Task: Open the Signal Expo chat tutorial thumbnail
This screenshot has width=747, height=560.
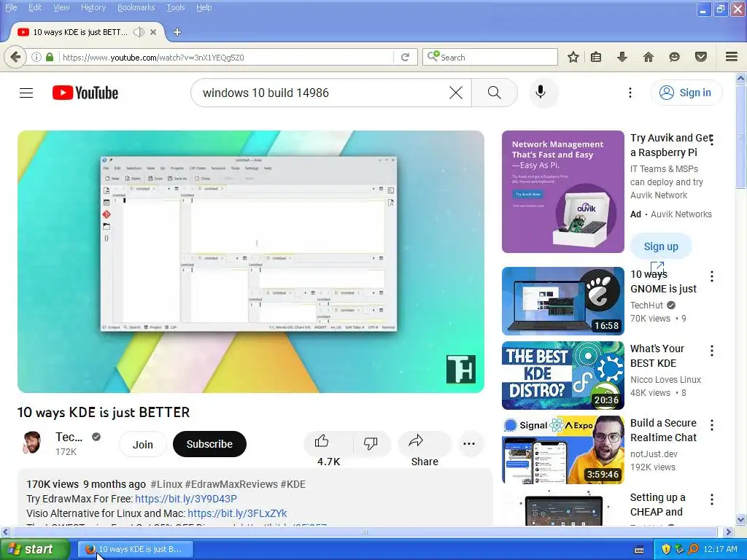Action: [x=562, y=449]
